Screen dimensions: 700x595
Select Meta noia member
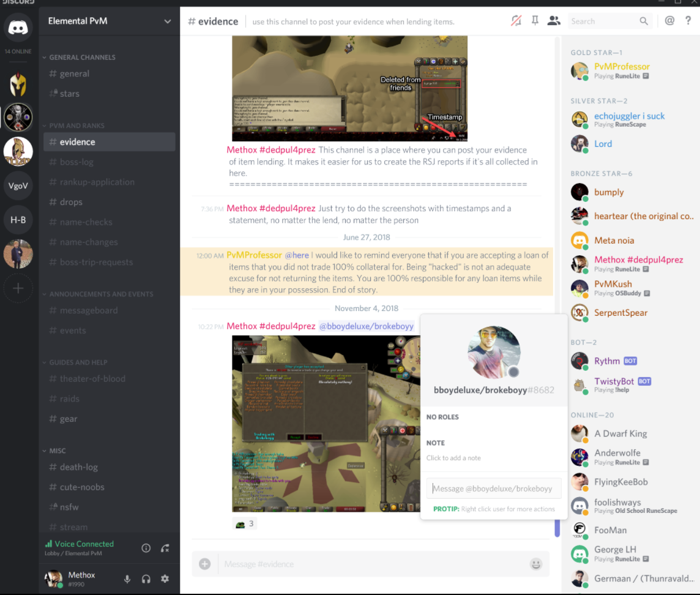coord(631,241)
